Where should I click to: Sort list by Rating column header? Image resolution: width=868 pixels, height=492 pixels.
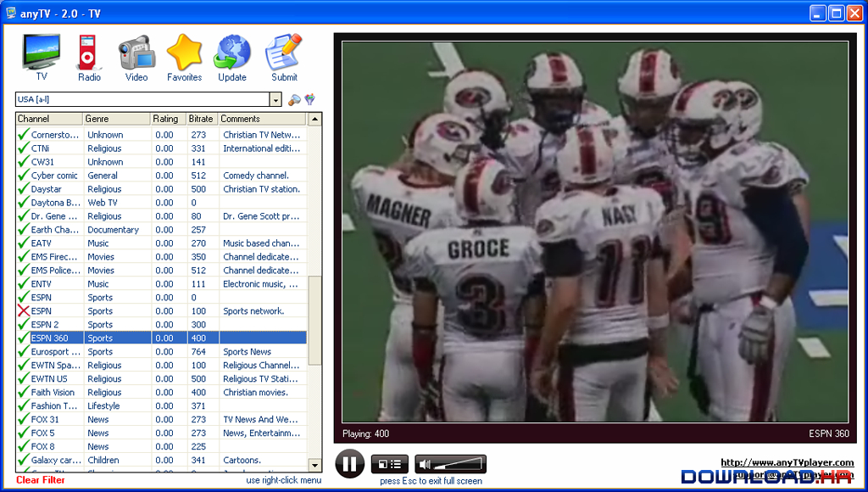click(169, 119)
